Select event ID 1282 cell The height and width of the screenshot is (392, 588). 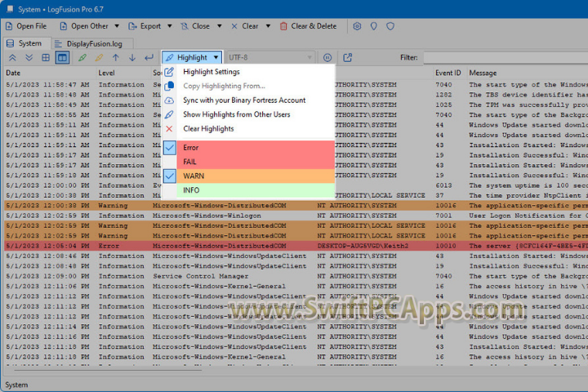pyautogui.click(x=443, y=95)
